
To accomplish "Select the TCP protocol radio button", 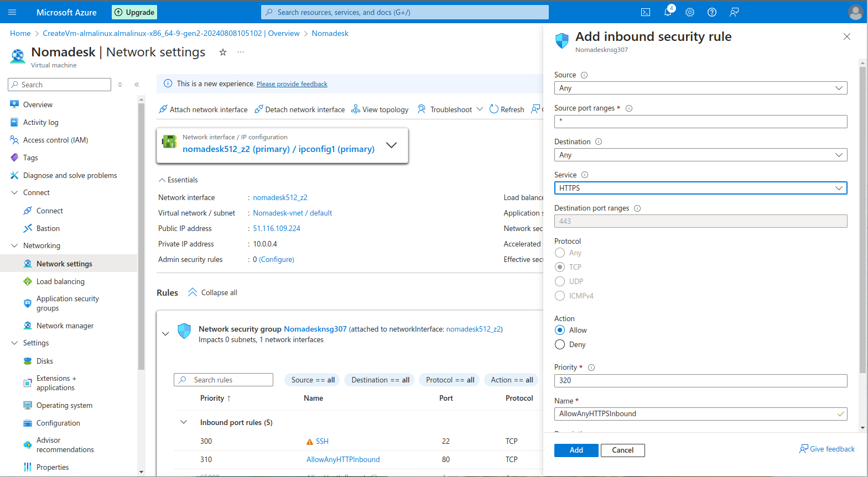I will coord(560,267).
